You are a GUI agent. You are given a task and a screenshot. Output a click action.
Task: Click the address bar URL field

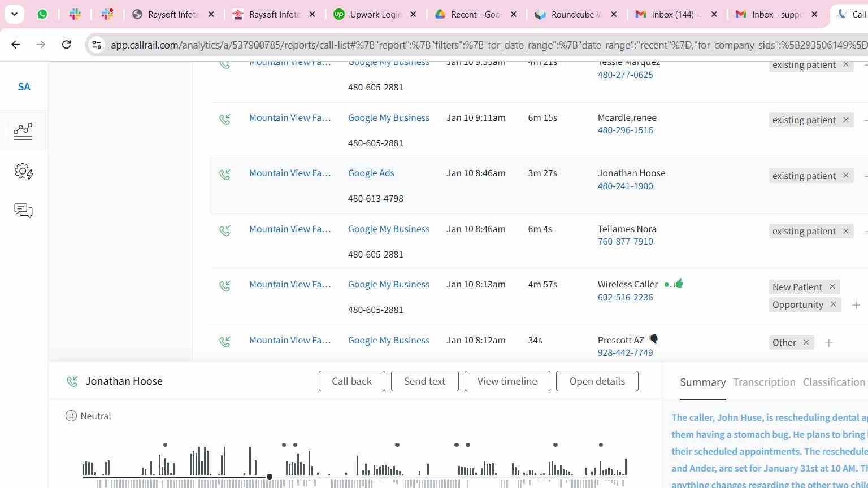point(488,45)
